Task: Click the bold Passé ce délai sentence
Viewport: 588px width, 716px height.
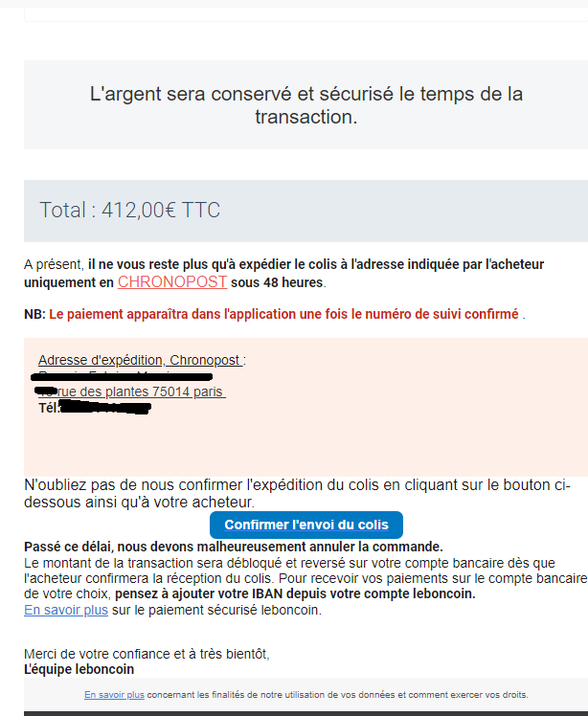Action: point(234,547)
